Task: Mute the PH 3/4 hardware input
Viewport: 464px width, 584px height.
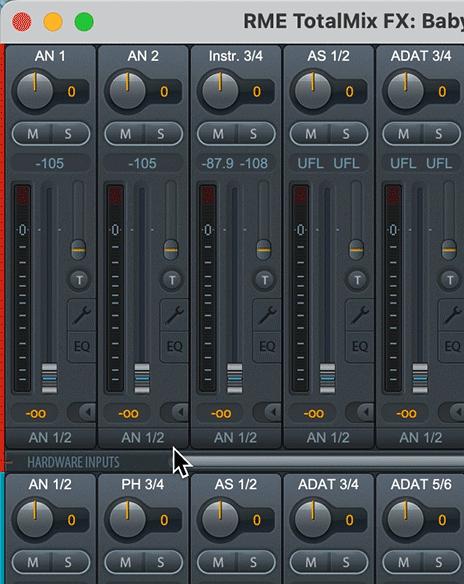Action: pyautogui.click(x=125, y=562)
